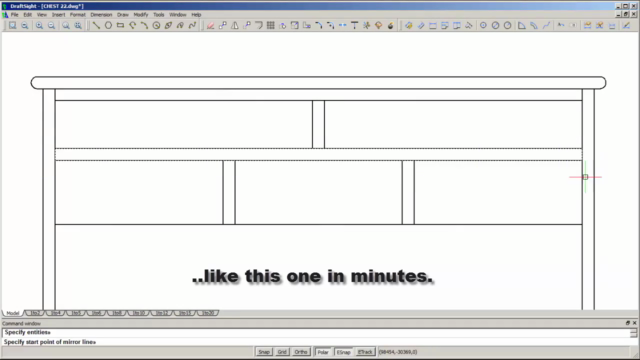Open the Dimension menu

[x=101, y=15]
